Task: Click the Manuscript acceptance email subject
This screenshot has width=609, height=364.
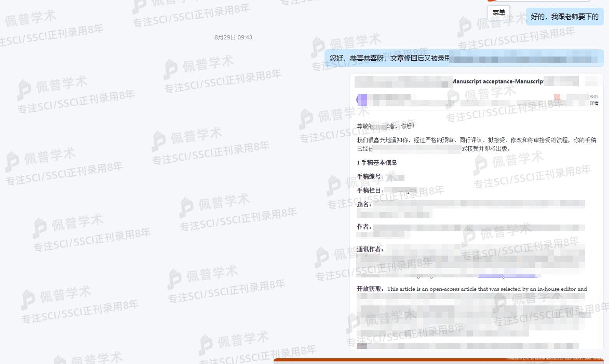Action: click(497, 81)
